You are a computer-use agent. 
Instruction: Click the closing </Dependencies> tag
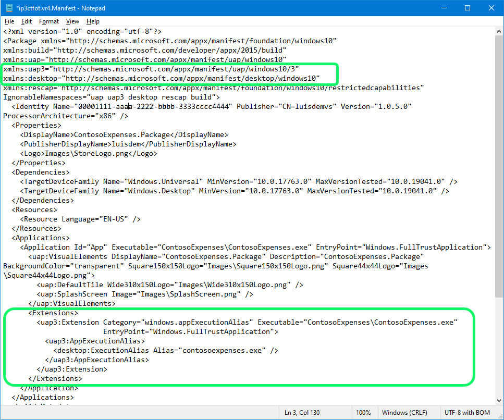[x=43, y=200]
